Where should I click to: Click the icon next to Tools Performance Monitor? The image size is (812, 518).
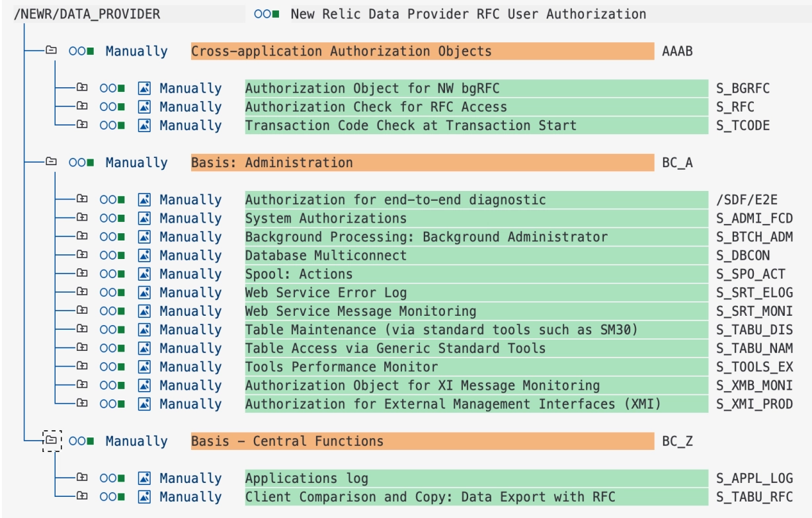click(144, 367)
